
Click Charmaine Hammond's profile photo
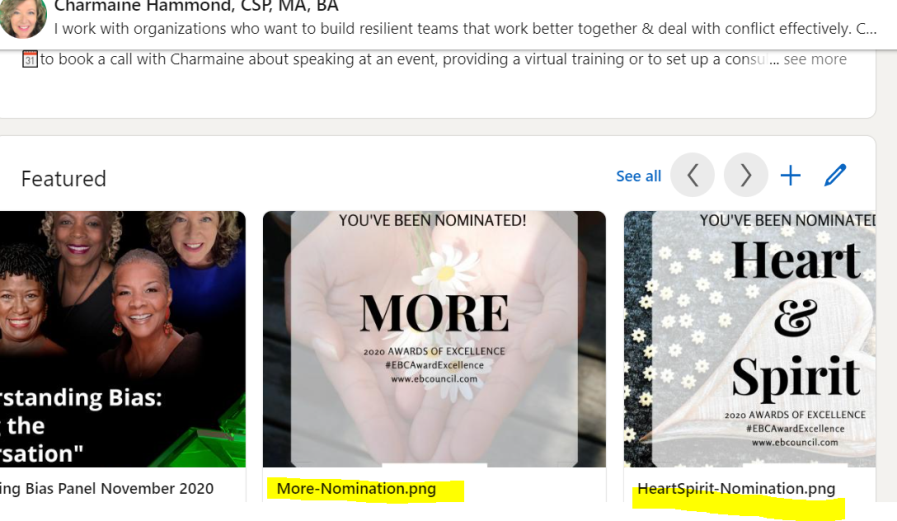(23, 17)
